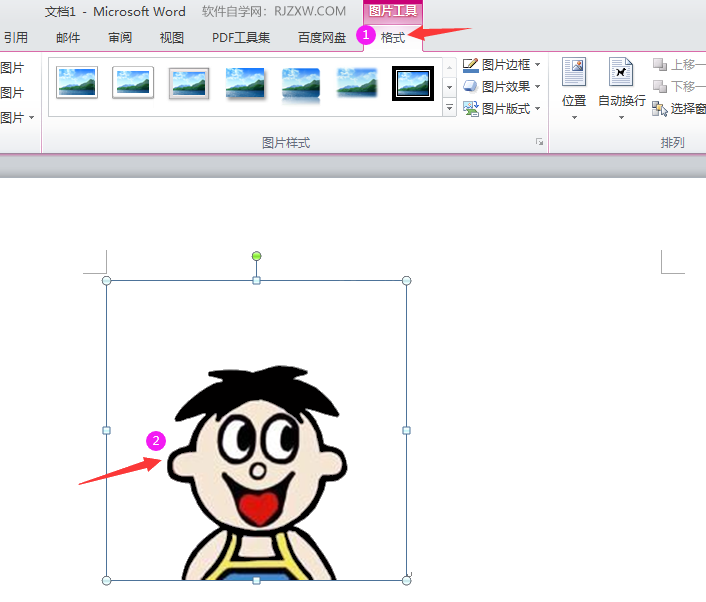
Task: Click the 下移一层 send backward icon
Action: click(x=660, y=86)
